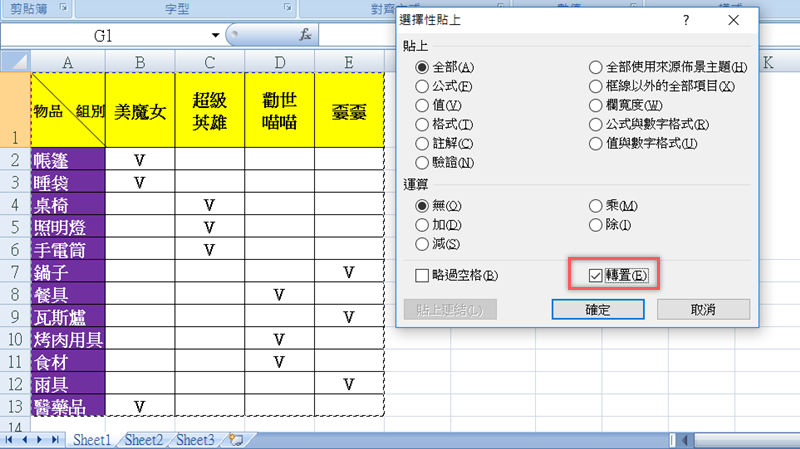Select the 無(O) operation option
Viewport: 800px width, 449px height.
[438, 206]
